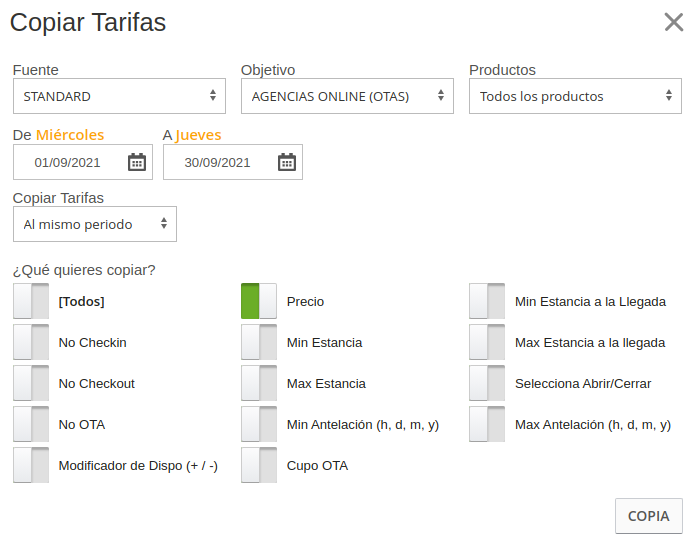Toggle the [Todos] switch on
This screenshot has width=694, height=548.
[x=31, y=301]
